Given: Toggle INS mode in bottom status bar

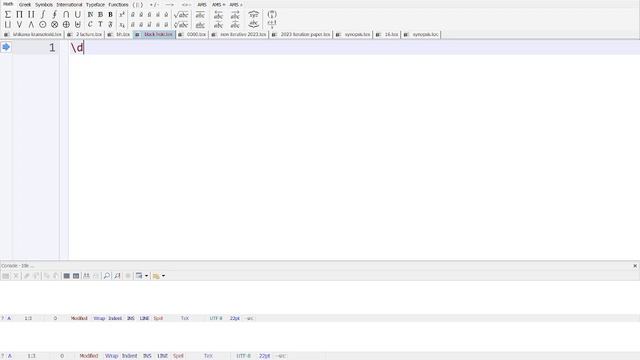Looking at the screenshot, I should [147, 356].
